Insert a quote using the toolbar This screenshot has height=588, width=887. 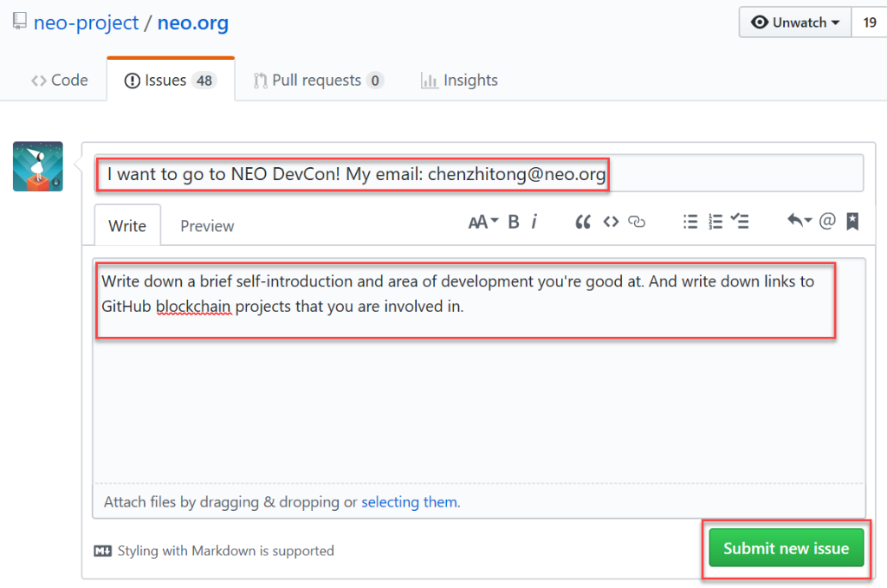coord(583,222)
